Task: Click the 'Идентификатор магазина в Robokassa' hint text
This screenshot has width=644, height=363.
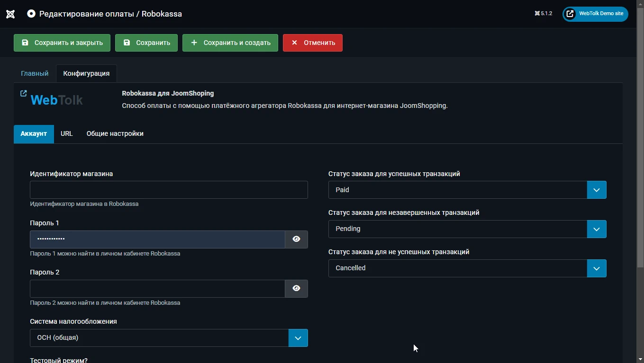Action: [84, 204]
